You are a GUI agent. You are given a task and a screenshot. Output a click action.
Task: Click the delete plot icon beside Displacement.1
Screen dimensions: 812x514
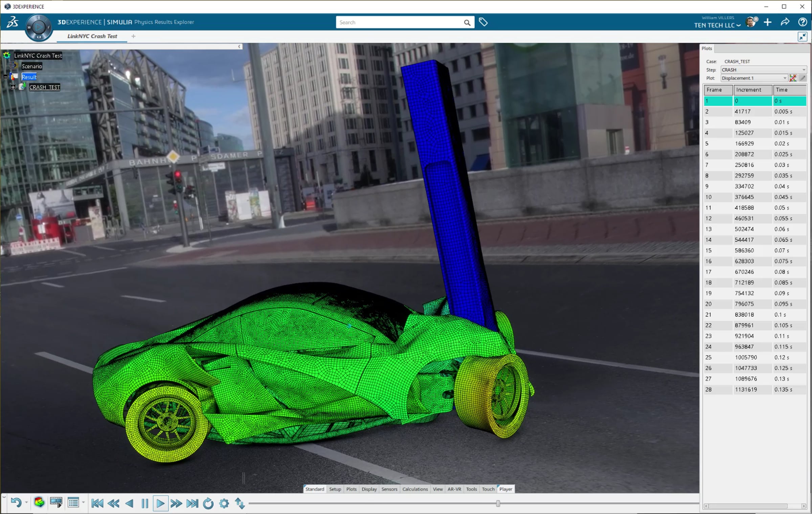coord(793,78)
